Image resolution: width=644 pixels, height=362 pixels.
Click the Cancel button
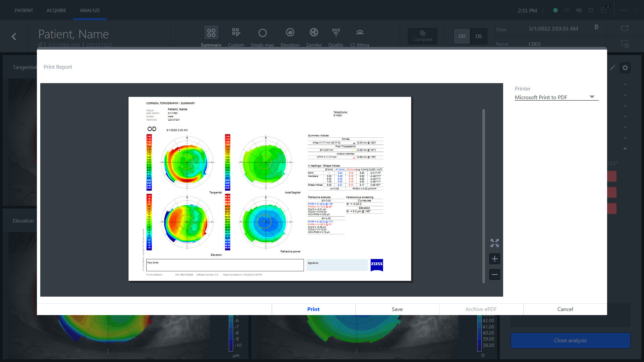point(565,309)
